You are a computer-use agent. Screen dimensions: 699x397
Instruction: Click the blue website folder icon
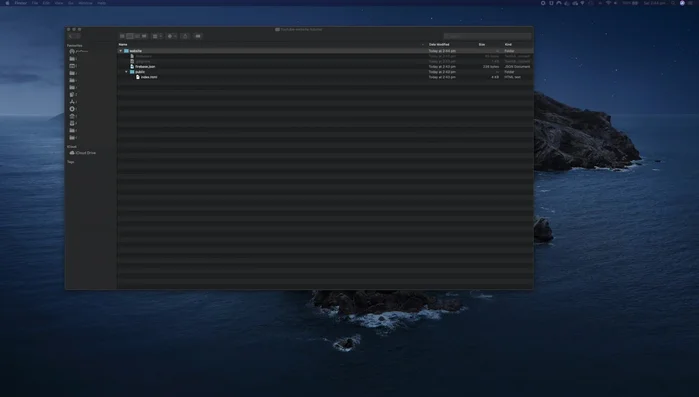[126, 51]
